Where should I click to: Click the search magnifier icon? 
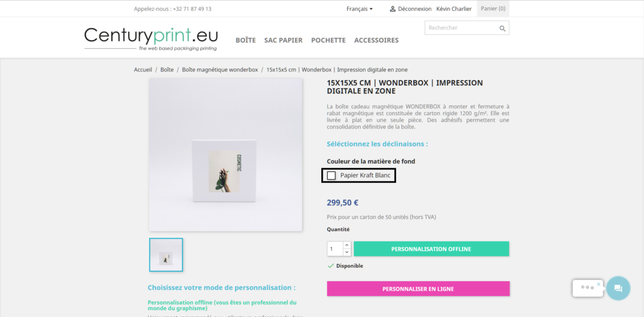click(502, 28)
